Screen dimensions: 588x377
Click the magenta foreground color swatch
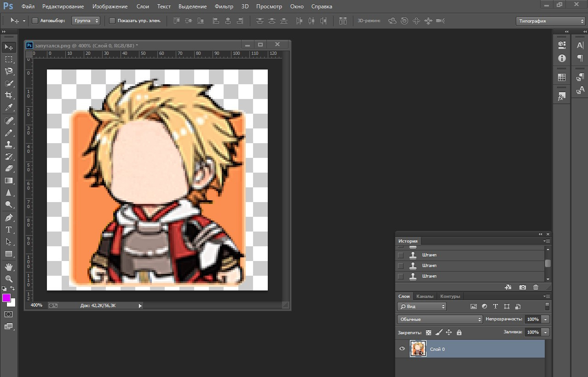(6, 298)
